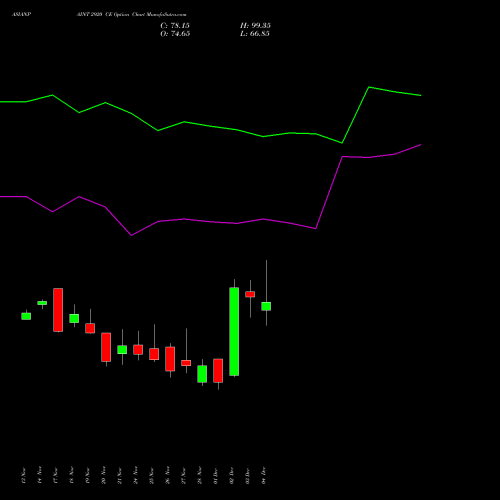Click the red candle above 26 Nov
Screen dimensions: 500x500
click(x=170, y=359)
